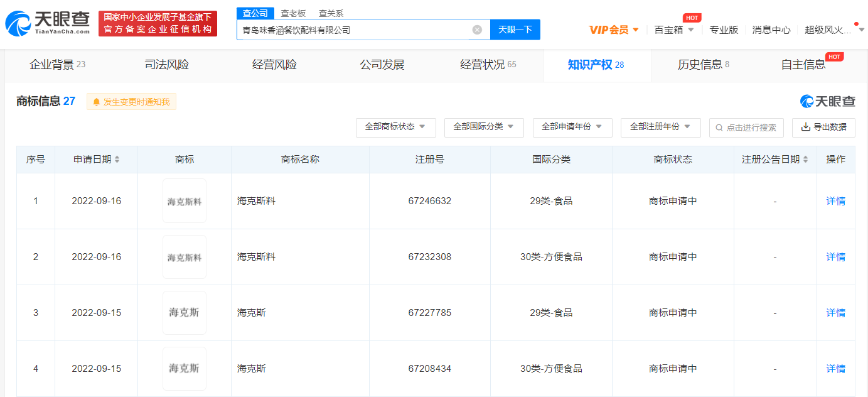Click registration number 67208434
The height and width of the screenshot is (397, 868).
(429, 369)
